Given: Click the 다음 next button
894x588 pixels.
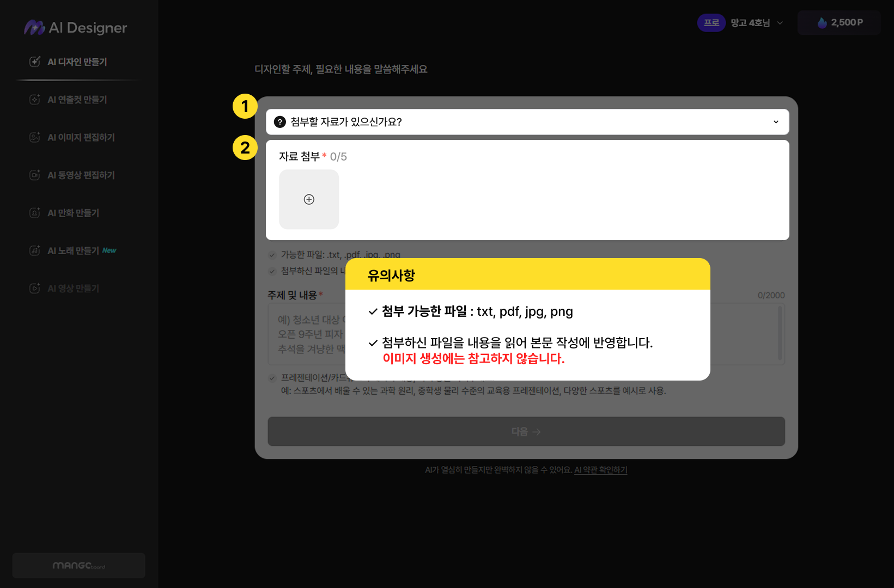Looking at the screenshot, I should pyautogui.click(x=526, y=431).
